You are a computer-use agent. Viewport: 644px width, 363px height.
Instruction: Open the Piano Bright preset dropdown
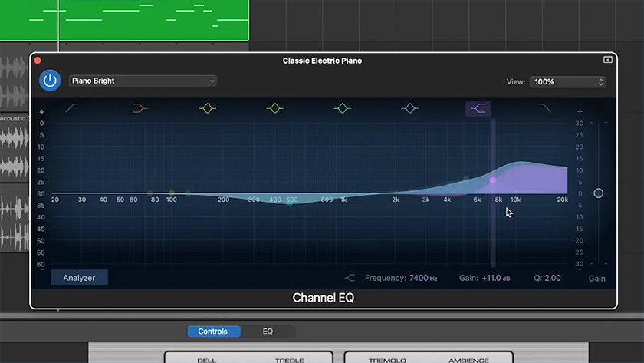tap(143, 81)
